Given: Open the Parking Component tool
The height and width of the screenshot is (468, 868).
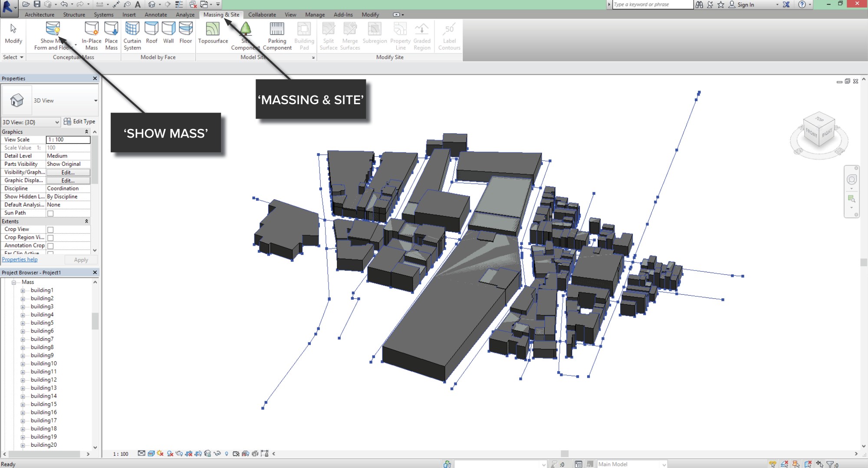Looking at the screenshot, I should (x=277, y=35).
